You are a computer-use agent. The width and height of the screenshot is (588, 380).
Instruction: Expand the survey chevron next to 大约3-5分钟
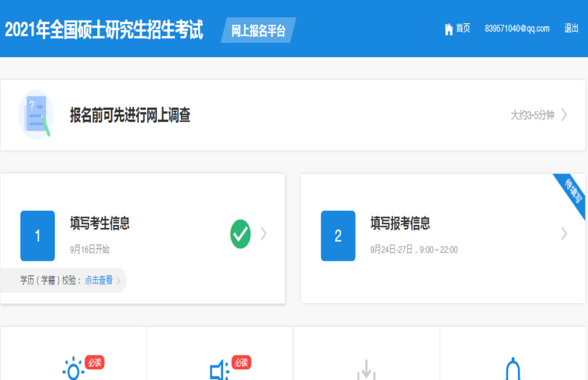(564, 115)
